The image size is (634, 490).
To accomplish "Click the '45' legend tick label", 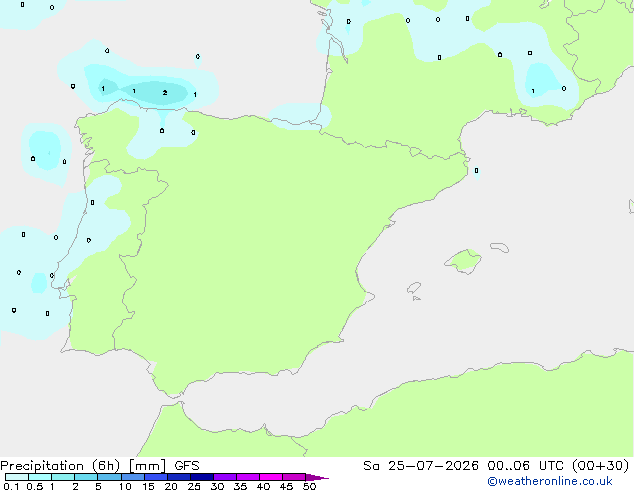I will (286, 486).
